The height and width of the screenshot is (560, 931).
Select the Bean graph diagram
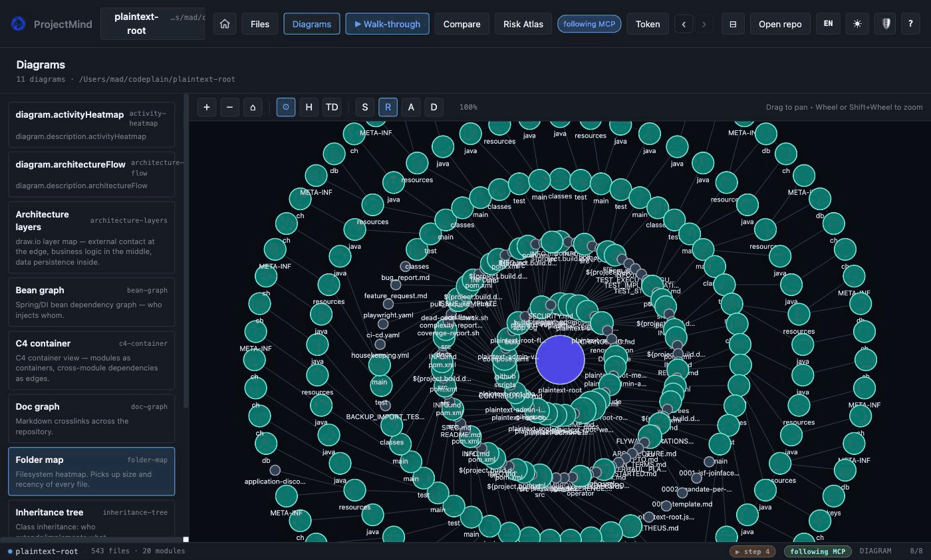pos(91,303)
